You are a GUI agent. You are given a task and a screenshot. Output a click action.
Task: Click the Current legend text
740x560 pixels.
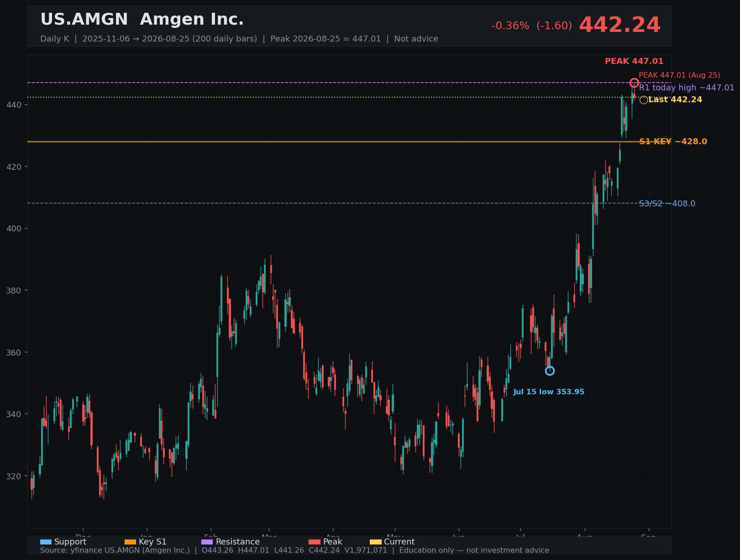point(399,542)
